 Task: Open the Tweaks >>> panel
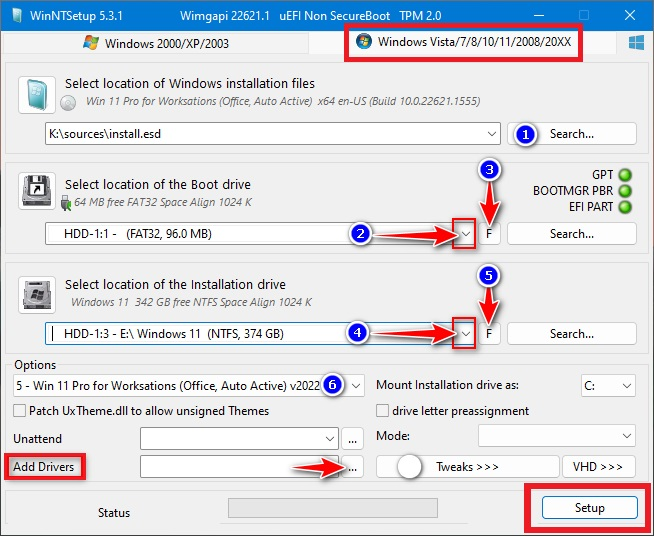coord(468,466)
